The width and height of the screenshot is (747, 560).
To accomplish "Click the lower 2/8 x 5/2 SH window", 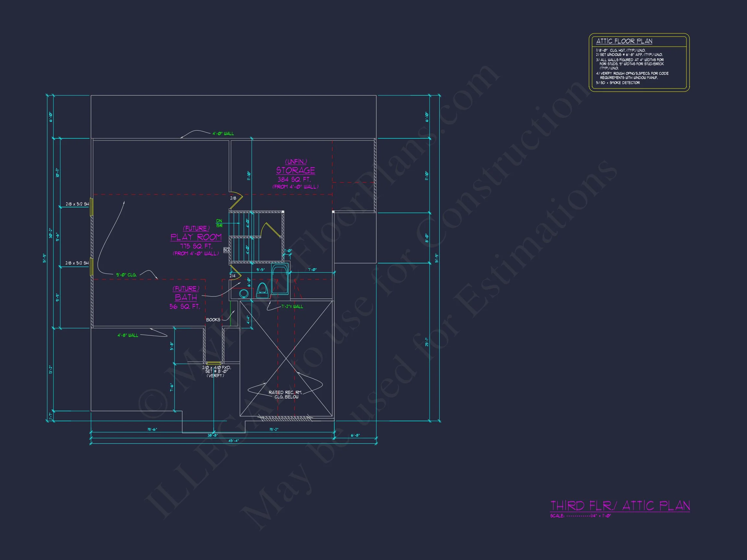I will coord(91,267).
